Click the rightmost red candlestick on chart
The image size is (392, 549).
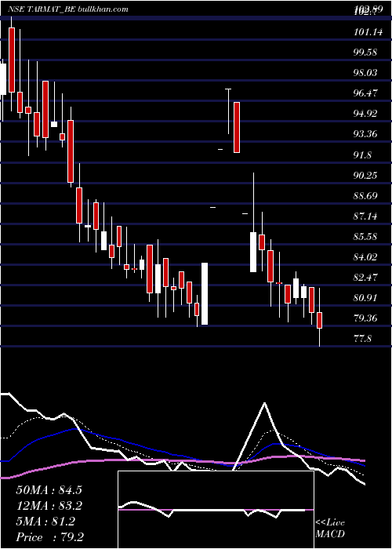click(319, 320)
